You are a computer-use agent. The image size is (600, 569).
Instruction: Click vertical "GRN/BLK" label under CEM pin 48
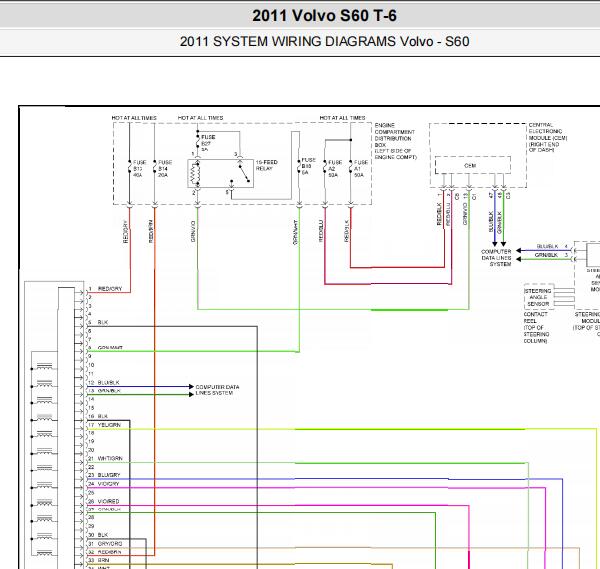click(x=499, y=222)
